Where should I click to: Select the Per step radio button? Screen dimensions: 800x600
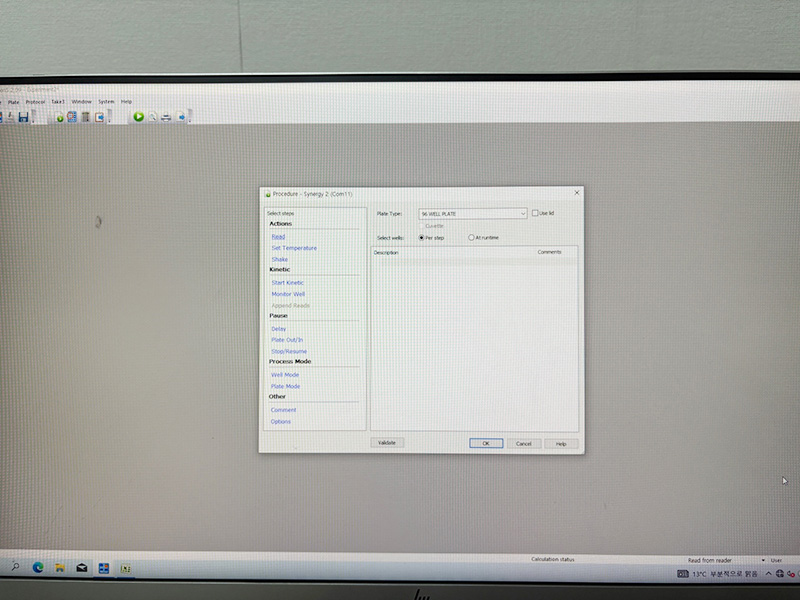point(421,237)
